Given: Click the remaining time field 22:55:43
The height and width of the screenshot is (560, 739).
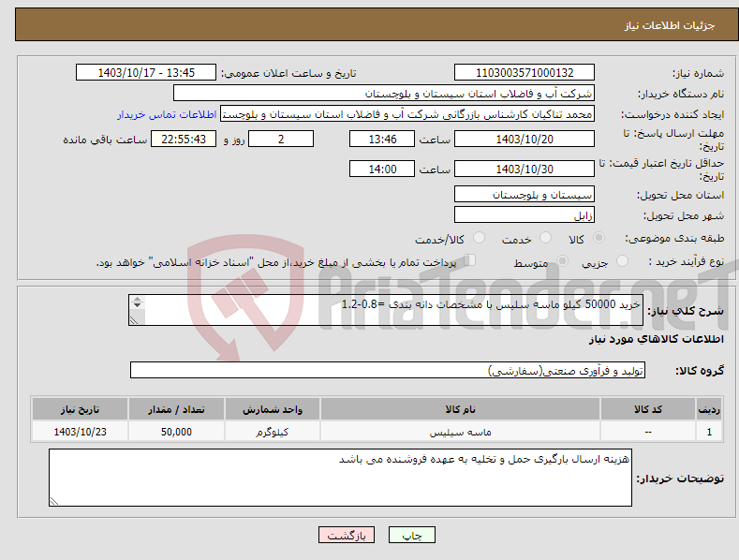Looking at the screenshot, I should point(184,139).
